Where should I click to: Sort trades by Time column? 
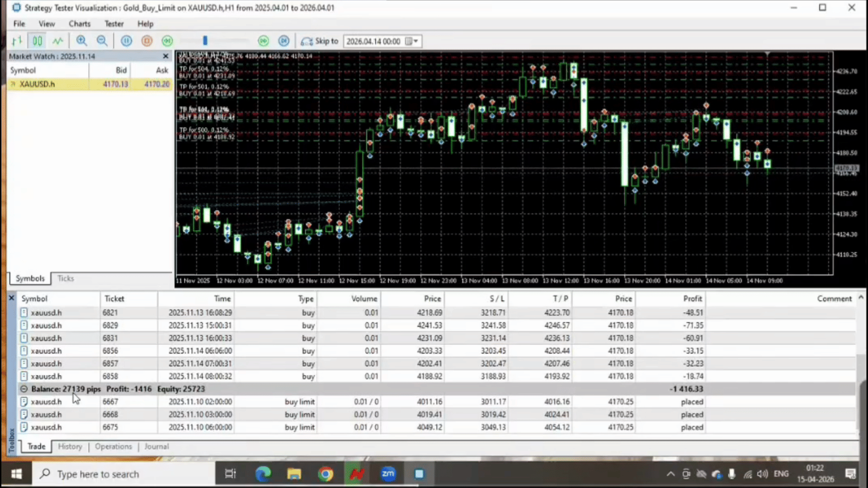[196, 299]
